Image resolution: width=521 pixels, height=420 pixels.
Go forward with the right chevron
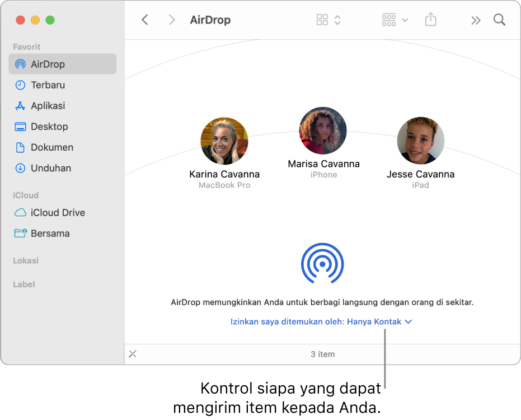point(171,20)
